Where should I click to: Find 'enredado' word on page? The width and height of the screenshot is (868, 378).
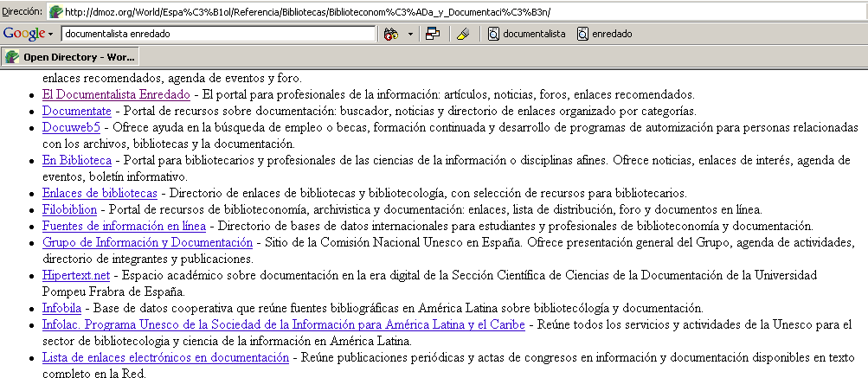tap(605, 34)
